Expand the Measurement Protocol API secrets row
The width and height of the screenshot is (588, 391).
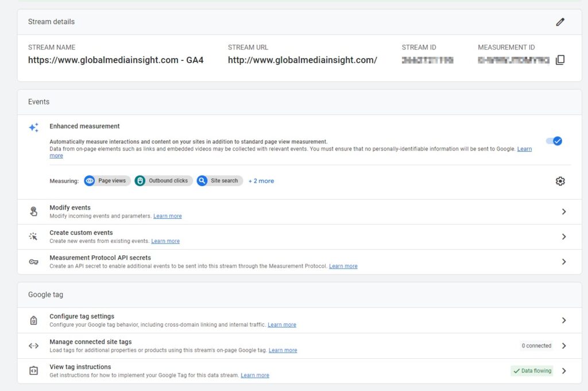click(x=563, y=261)
